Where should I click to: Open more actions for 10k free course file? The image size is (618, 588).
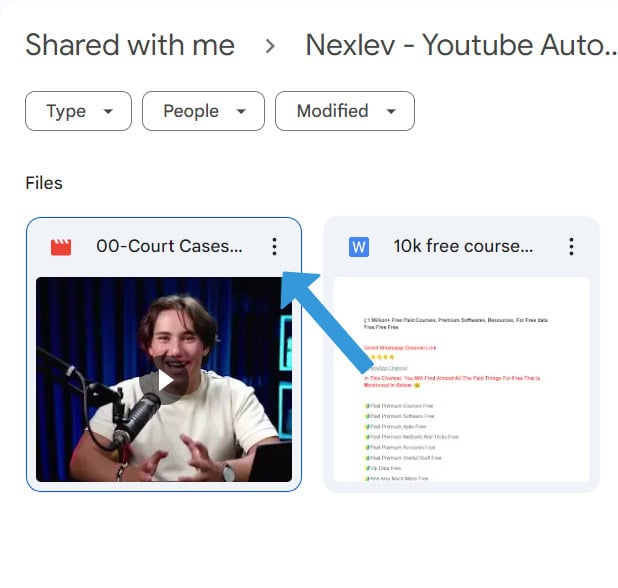click(571, 247)
